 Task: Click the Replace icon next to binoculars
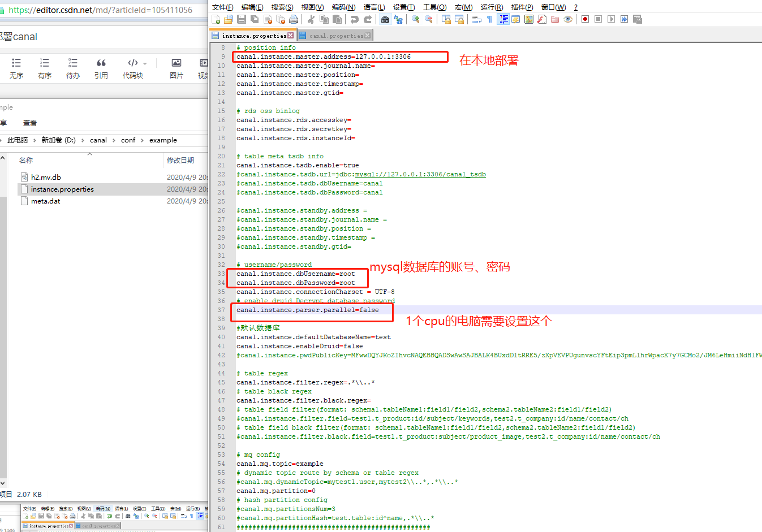coord(398,19)
